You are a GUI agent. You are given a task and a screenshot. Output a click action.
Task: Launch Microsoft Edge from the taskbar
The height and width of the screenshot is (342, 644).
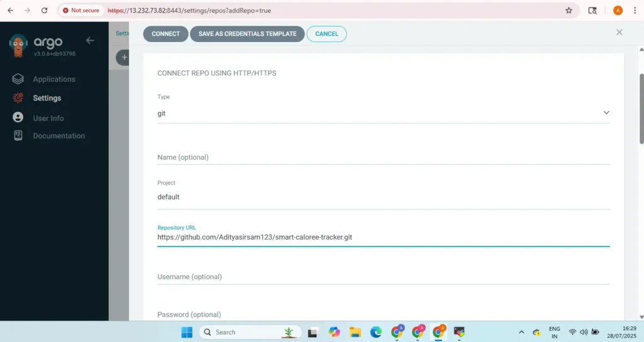click(375, 332)
